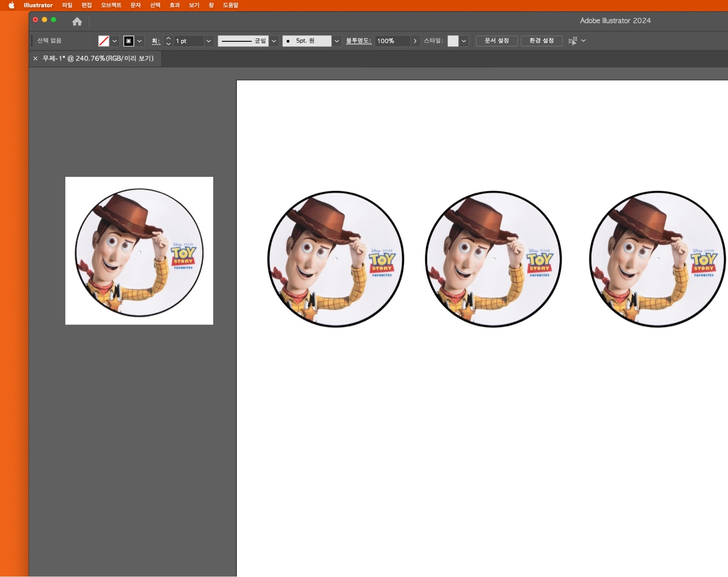This screenshot has width=728, height=577.
Task: Click the 균일 variable width profile box
Action: (x=243, y=41)
